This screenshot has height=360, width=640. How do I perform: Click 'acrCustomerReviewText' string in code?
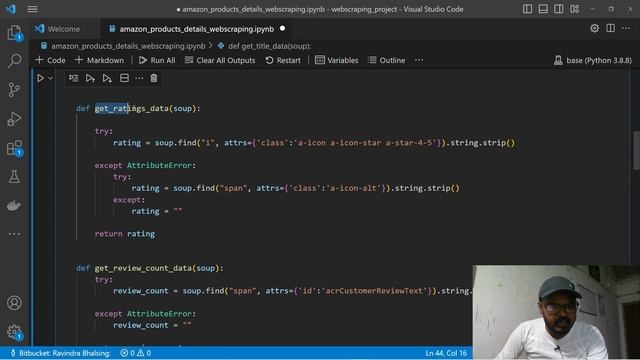click(x=373, y=291)
